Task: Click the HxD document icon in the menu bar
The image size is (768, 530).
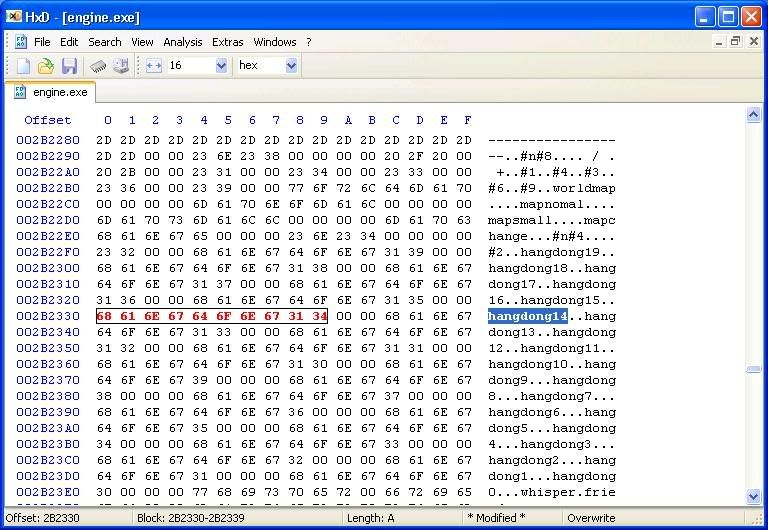Action: (x=20, y=42)
